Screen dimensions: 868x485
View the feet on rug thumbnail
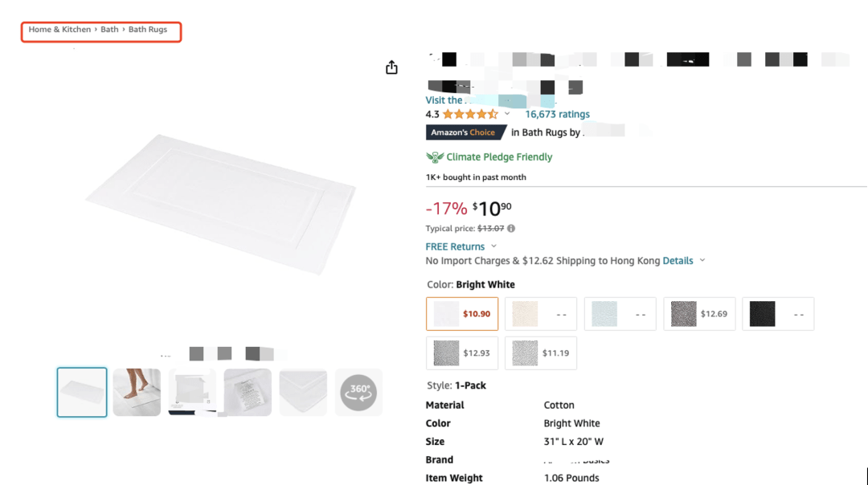click(x=137, y=393)
